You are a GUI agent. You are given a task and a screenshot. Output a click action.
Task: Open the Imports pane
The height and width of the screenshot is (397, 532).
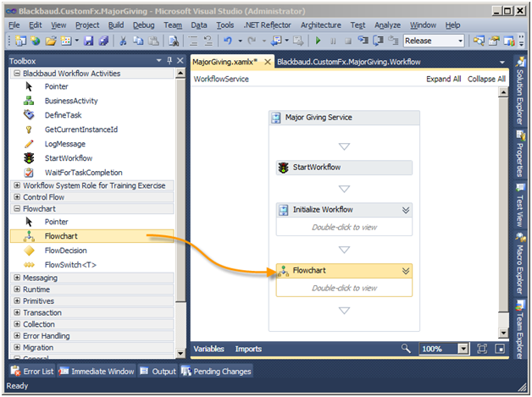(248, 349)
